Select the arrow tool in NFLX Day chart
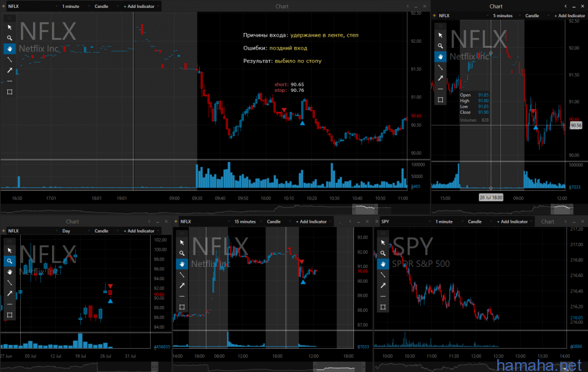588x372 pixels. coord(10,293)
